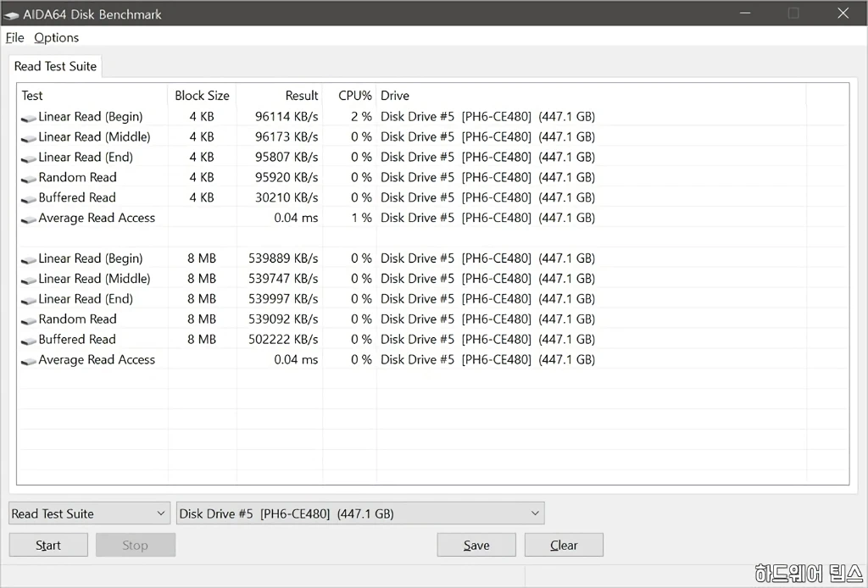
Task: Select the 539092 KB/s result value
Action: 283,319
